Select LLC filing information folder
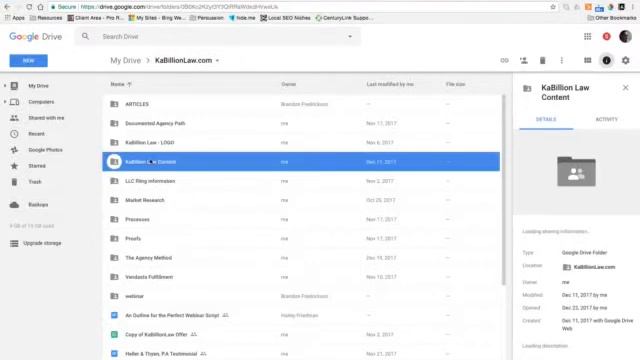This screenshot has height=360, width=640. click(x=301, y=181)
